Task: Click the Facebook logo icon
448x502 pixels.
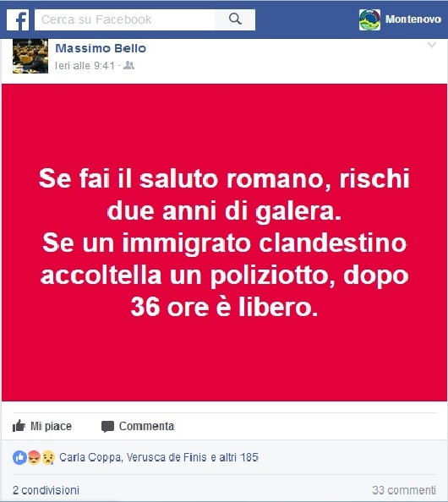Action: [x=18, y=19]
